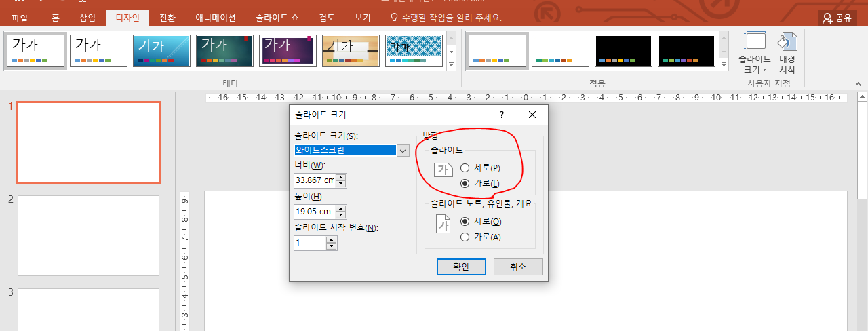Select the first white variant thumbnail
Viewport: 868px width, 331px height.
[x=497, y=51]
